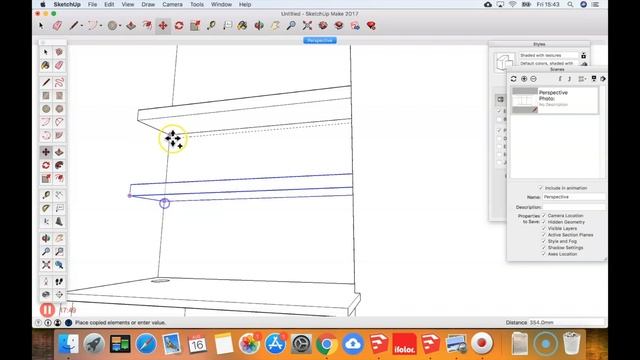Open the Line tool dropdown arrow
This screenshot has height=360, width=640.
coord(82,26)
